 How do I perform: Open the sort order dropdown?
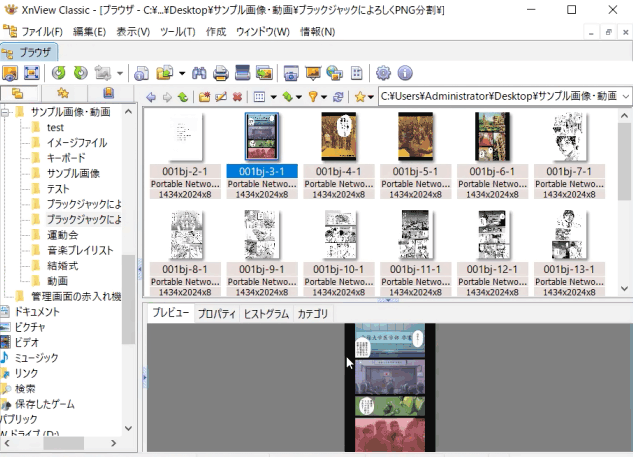[x=299, y=97]
